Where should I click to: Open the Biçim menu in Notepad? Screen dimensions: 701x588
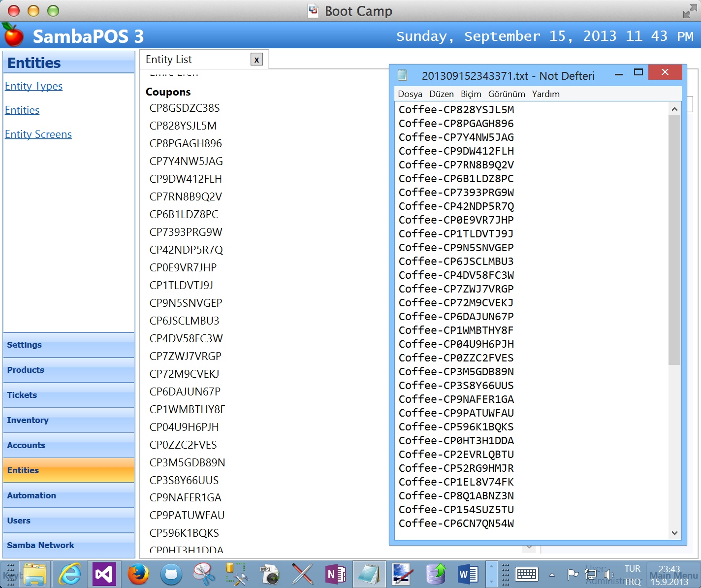[471, 94]
